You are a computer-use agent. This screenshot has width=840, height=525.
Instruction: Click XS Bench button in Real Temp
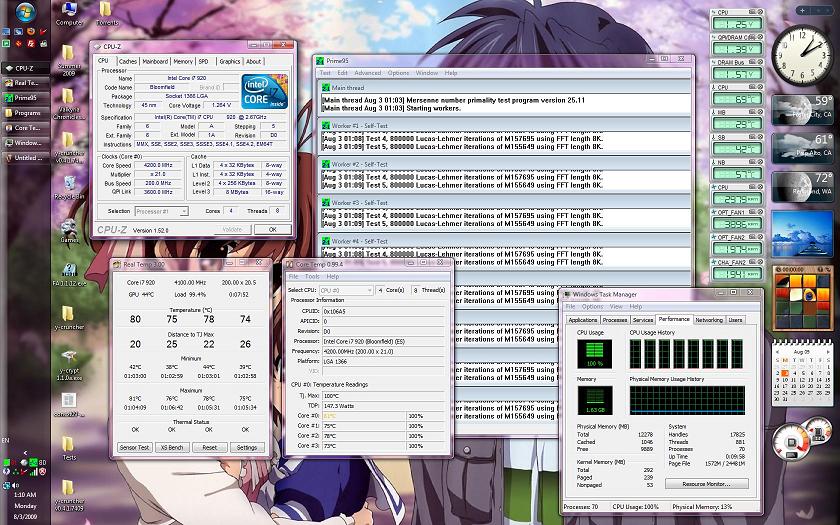pos(172,447)
